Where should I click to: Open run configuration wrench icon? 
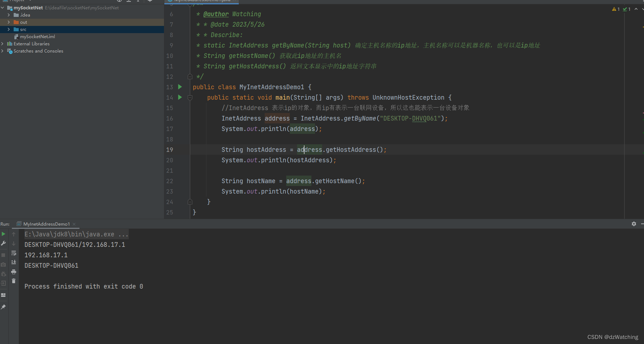4,244
